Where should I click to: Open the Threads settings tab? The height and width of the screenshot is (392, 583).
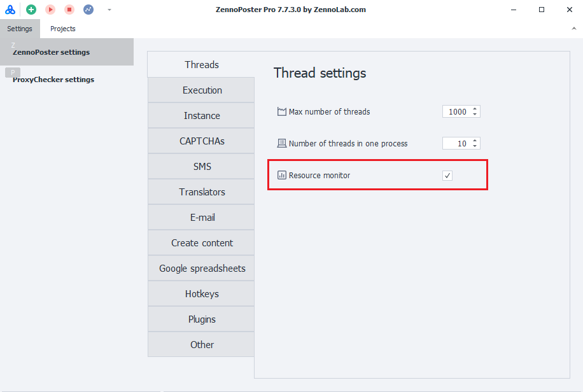pyautogui.click(x=202, y=65)
